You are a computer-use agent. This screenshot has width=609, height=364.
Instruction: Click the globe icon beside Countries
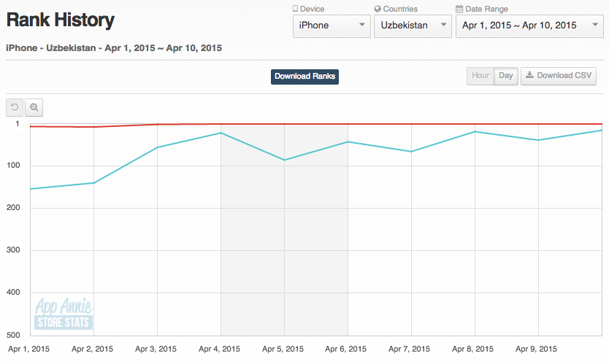click(x=378, y=9)
